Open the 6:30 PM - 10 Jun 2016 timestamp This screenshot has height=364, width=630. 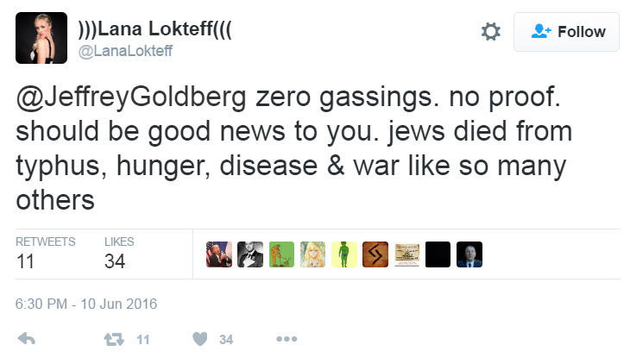tap(86, 304)
